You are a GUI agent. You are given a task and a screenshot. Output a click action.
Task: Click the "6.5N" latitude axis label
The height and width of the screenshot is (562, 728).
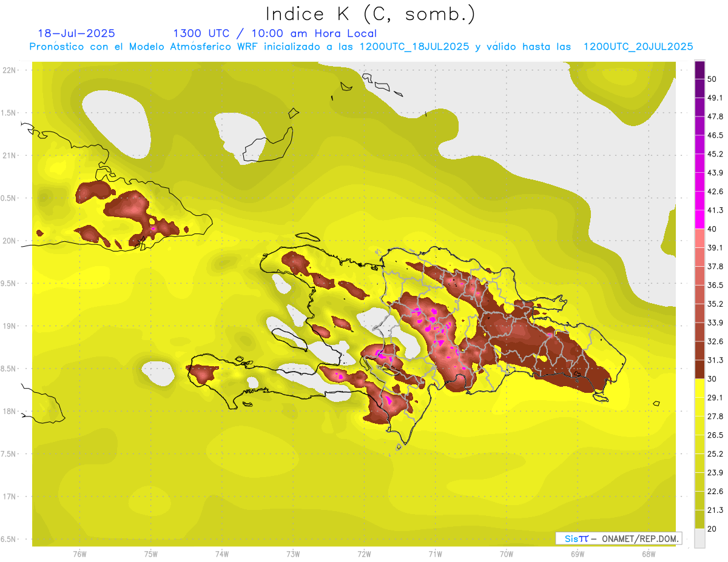[x=9, y=540]
